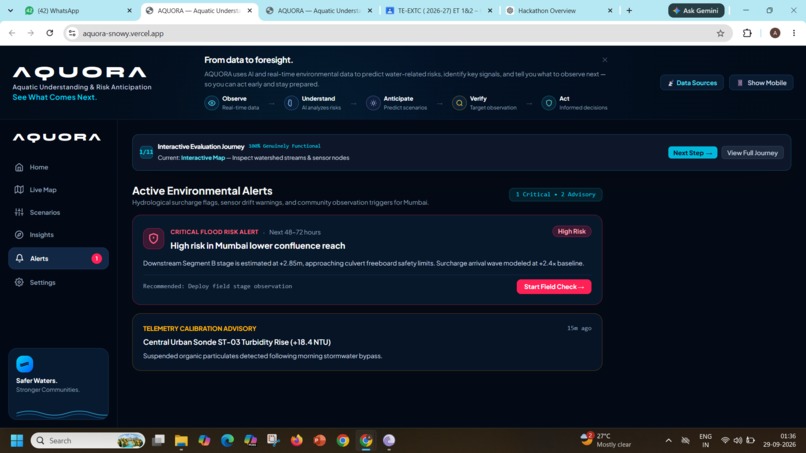Viewport: 806px width, 453px height.
Task: Go back in browser
Action: coord(12,33)
